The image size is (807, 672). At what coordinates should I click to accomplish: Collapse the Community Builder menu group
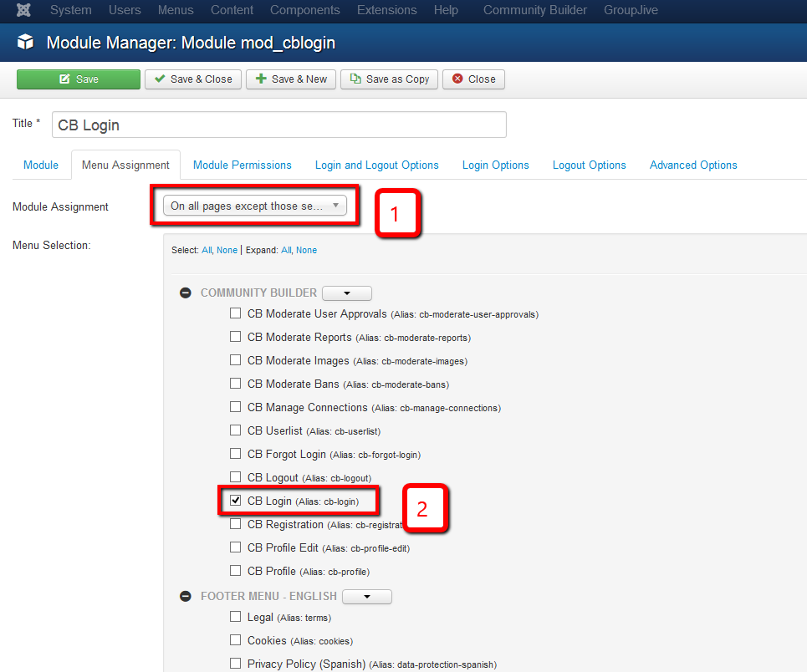tap(186, 293)
